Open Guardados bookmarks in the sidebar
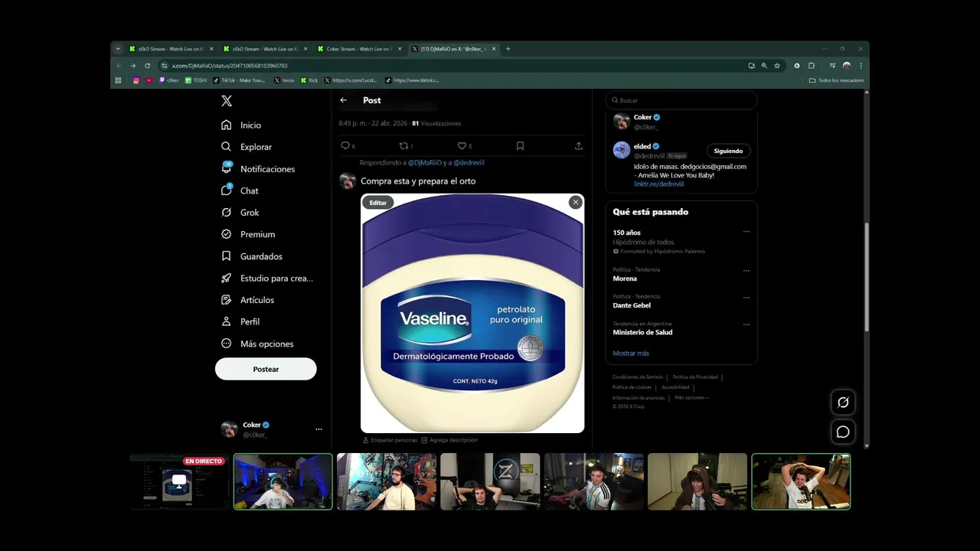The image size is (980, 551). pyautogui.click(x=252, y=256)
